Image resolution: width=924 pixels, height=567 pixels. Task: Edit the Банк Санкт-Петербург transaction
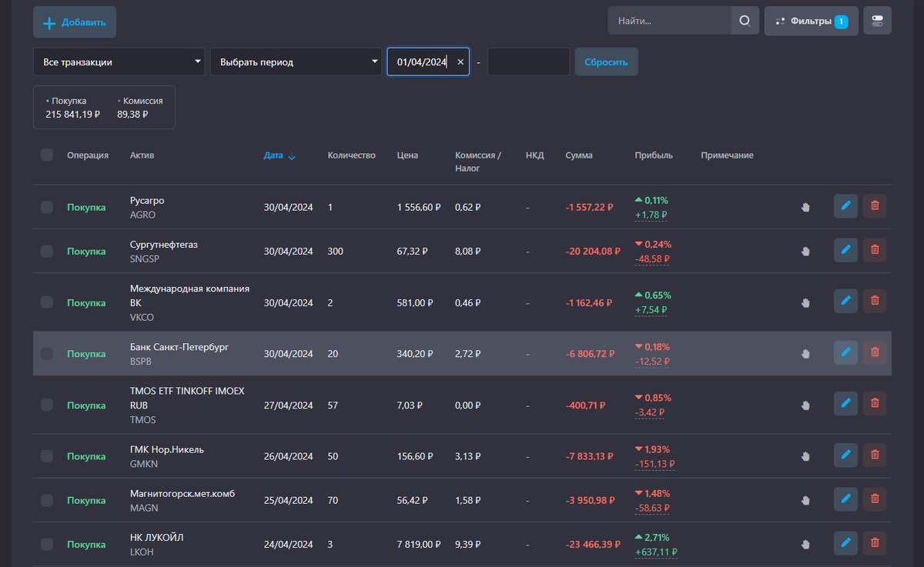pos(845,352)
